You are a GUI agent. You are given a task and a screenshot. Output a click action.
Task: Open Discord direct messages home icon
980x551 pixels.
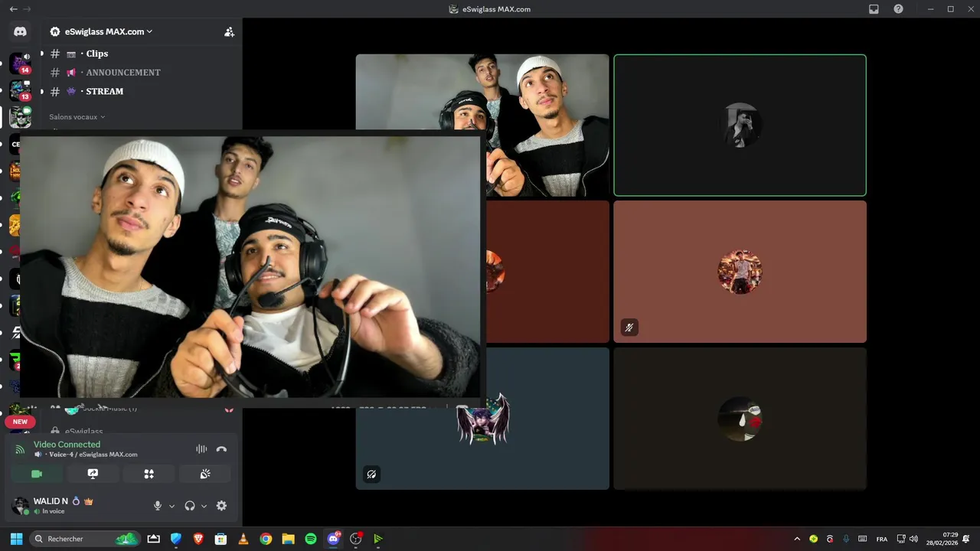coord(20,32)
